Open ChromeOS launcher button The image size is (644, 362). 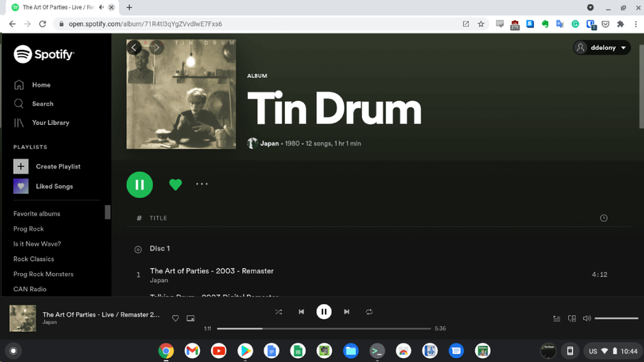click(x=13, y=351)
